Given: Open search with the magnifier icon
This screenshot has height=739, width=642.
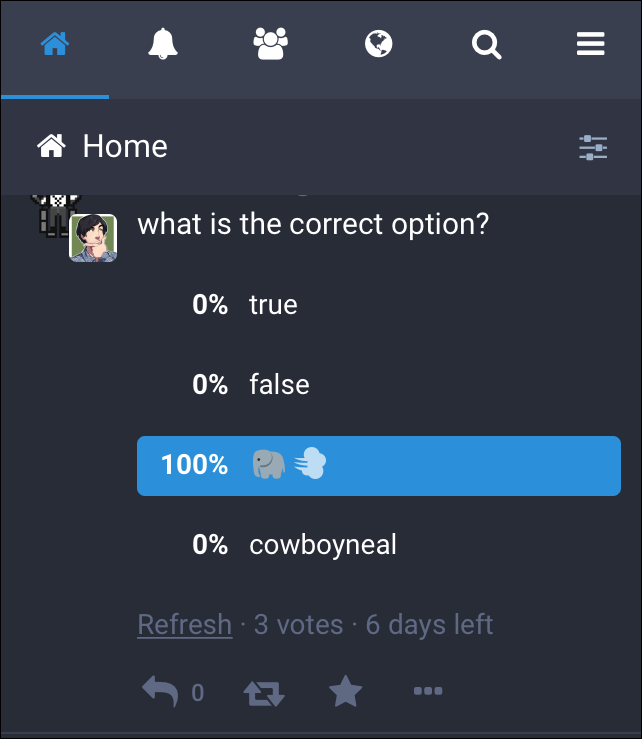Looking at the screenshot, I should coord(486,45).
